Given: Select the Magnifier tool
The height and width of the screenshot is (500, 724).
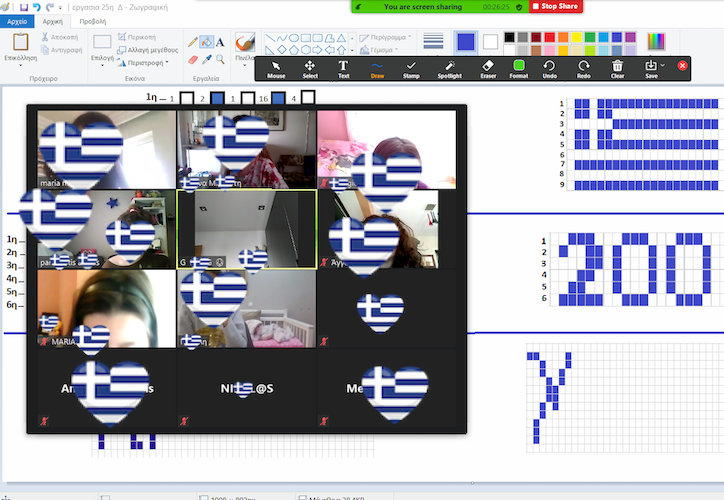Looking at the screenshot, I should click(x=220, y=59).
